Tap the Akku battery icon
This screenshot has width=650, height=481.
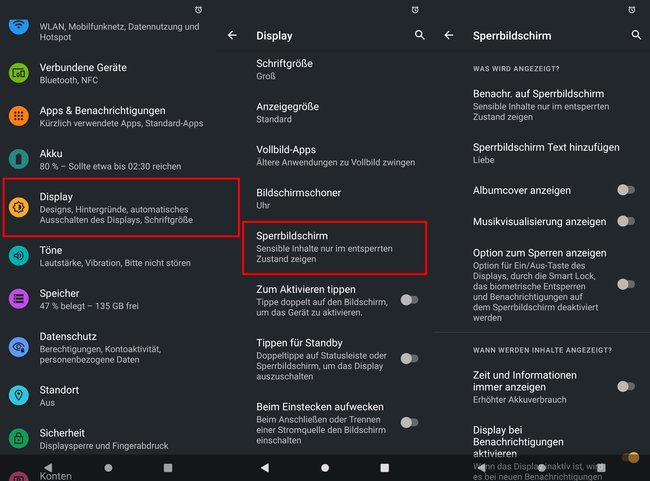19,159
